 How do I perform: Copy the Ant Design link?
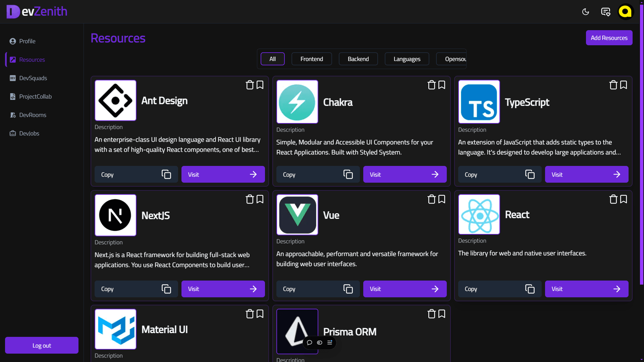point(136,174)
